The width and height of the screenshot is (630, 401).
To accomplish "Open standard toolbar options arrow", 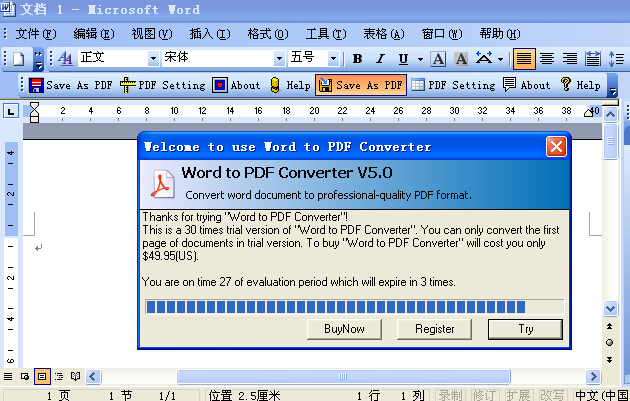I will (38, 59).
